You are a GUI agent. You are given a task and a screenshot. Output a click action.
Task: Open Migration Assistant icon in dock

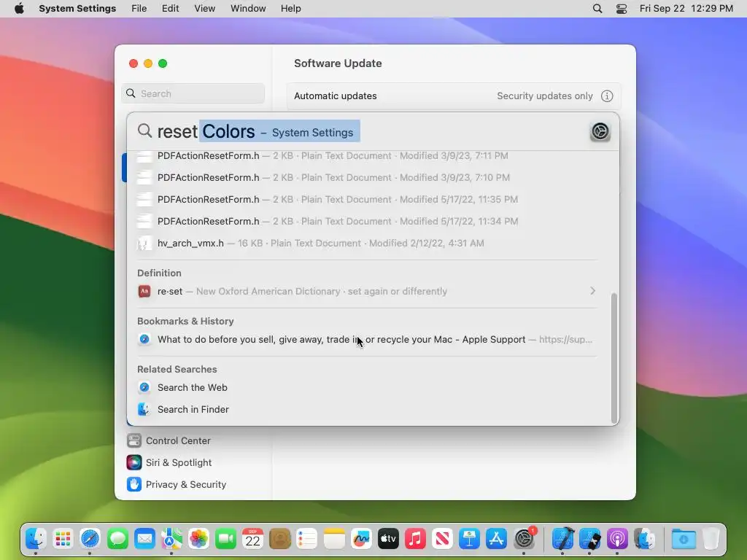tap(644, 539)
